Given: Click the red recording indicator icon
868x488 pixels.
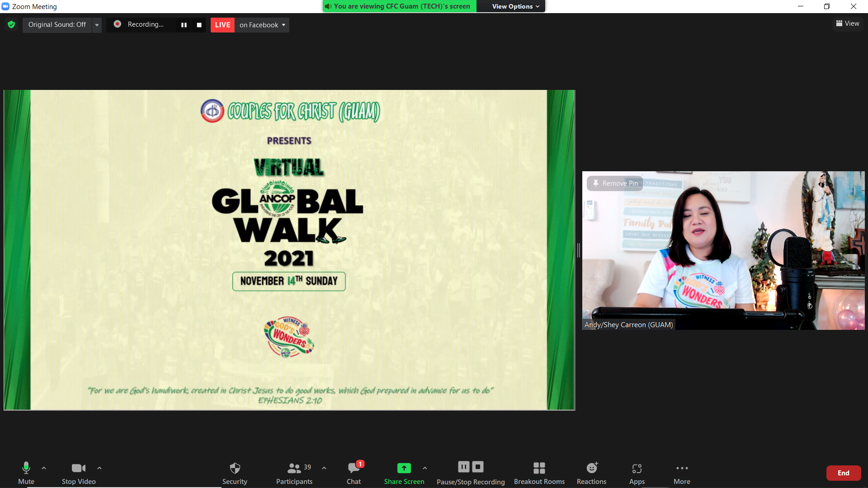Looking at the screenshot, I should point(117,24).
